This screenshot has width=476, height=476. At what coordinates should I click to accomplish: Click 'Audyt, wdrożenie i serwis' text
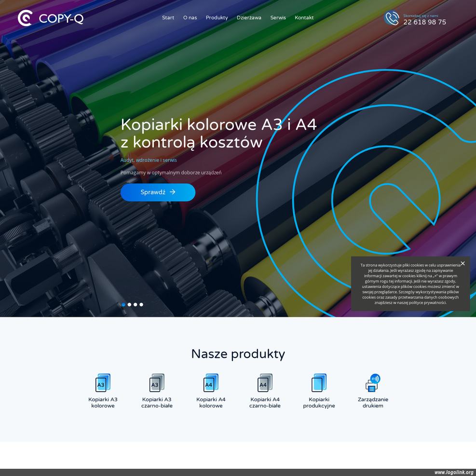tap(149, 160)
